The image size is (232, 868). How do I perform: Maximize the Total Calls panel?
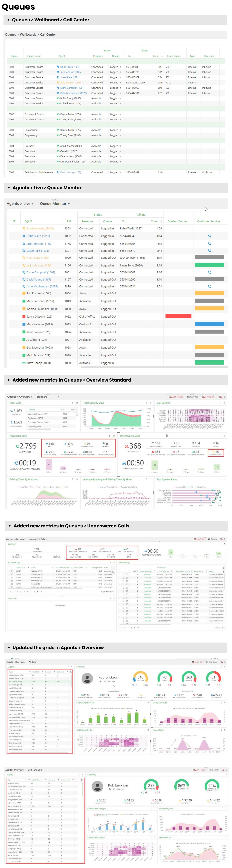(77, 403)
